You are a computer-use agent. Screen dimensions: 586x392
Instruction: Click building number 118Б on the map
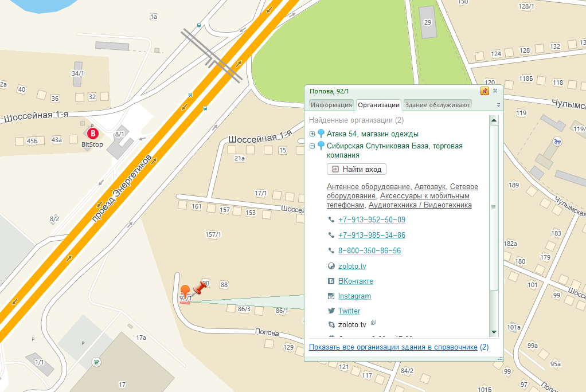coord(526,79)
